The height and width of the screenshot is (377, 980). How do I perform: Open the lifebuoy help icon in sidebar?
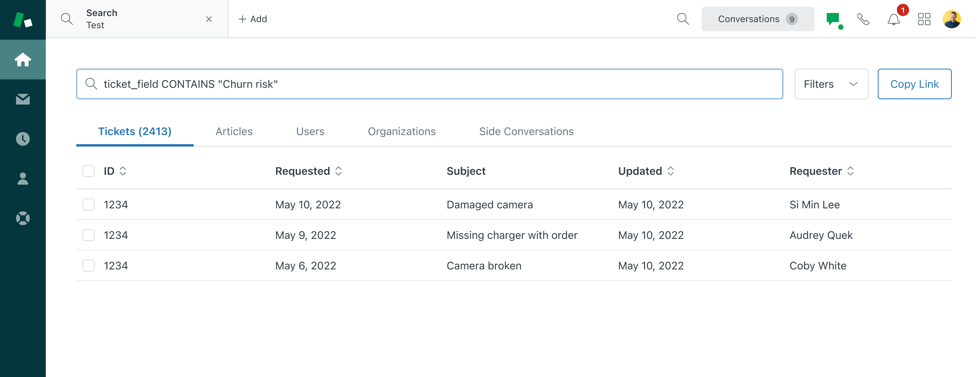23,218
